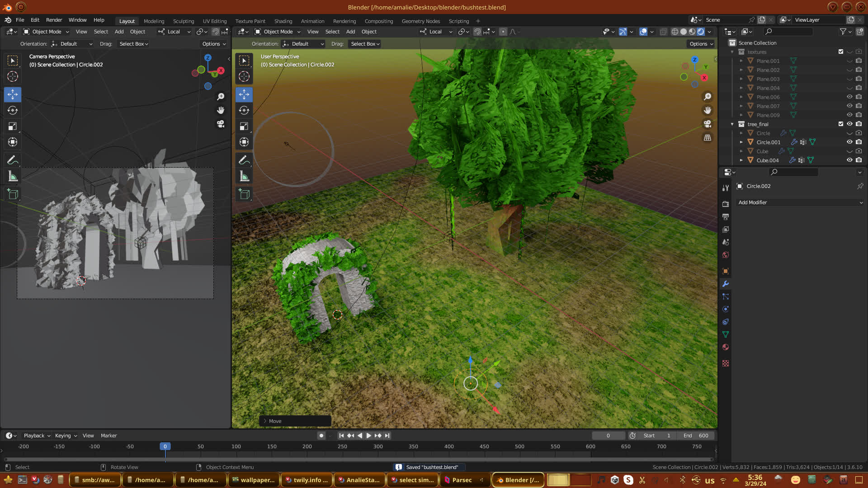Click the Annotate pencil tool in main viewport

point(244,160)
